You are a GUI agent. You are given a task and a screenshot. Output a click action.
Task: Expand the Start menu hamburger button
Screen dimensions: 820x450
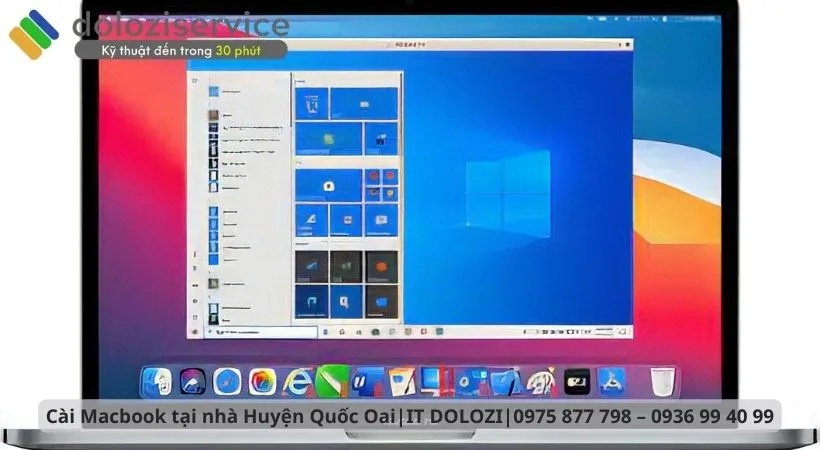[x=195, y=80]
